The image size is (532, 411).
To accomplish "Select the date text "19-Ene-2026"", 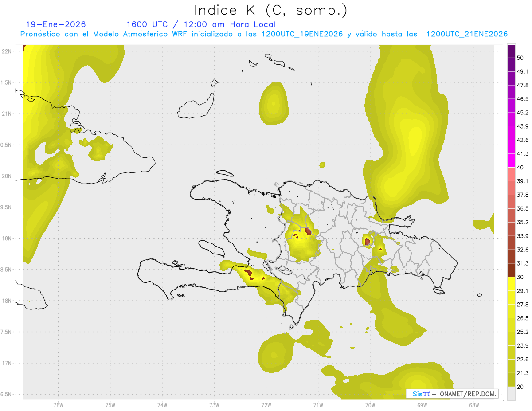I will click(x=56, y=24).
